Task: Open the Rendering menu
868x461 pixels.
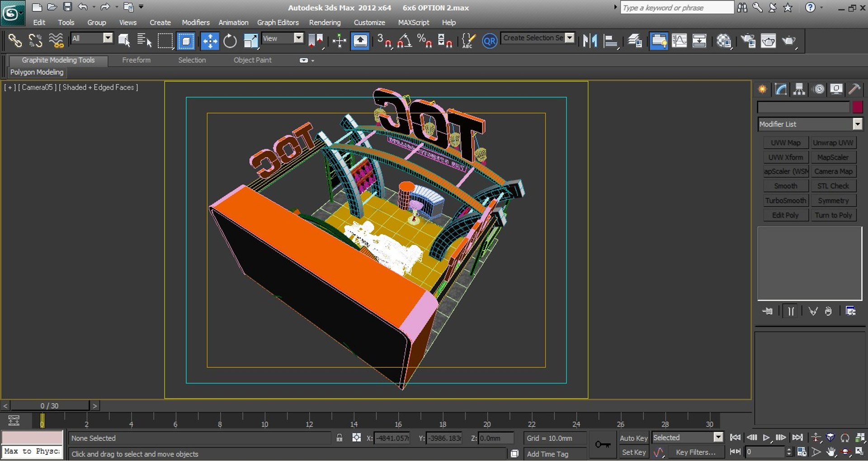Action: click(x=325, y=22)
